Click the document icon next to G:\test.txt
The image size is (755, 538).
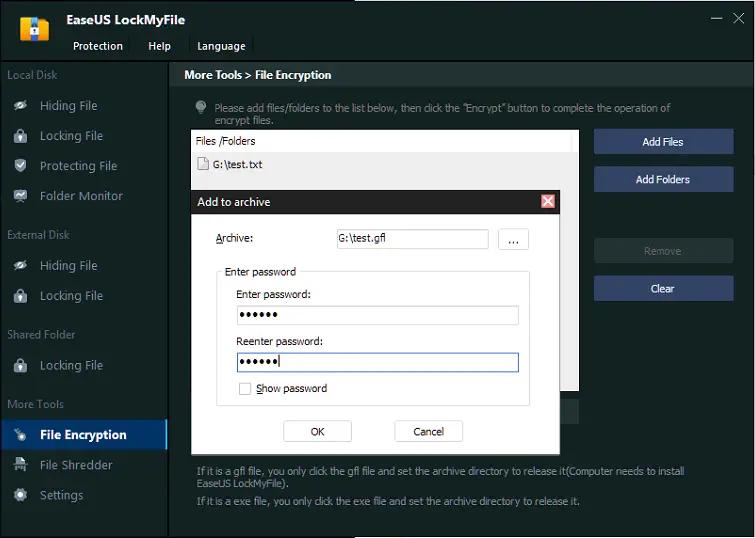coord(203,164)
